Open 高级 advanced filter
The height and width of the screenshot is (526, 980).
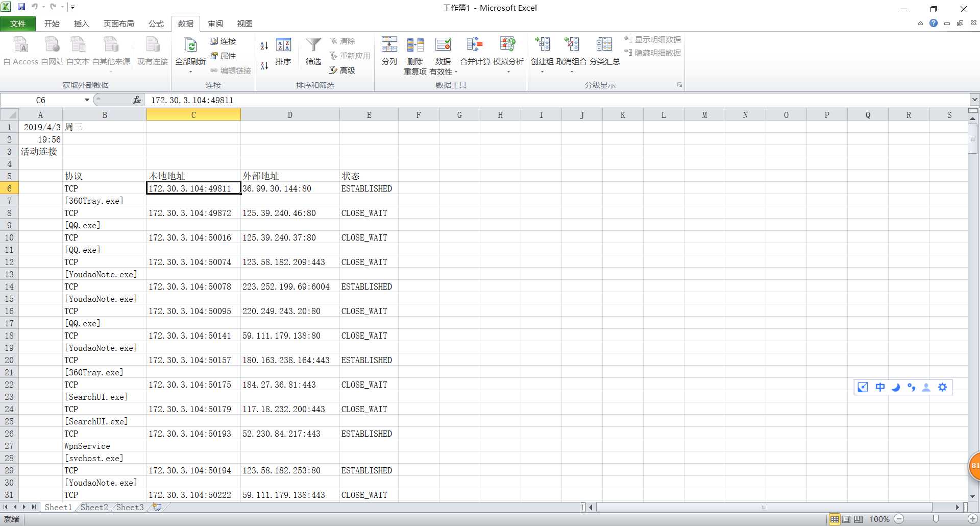(x=342, y=70)
